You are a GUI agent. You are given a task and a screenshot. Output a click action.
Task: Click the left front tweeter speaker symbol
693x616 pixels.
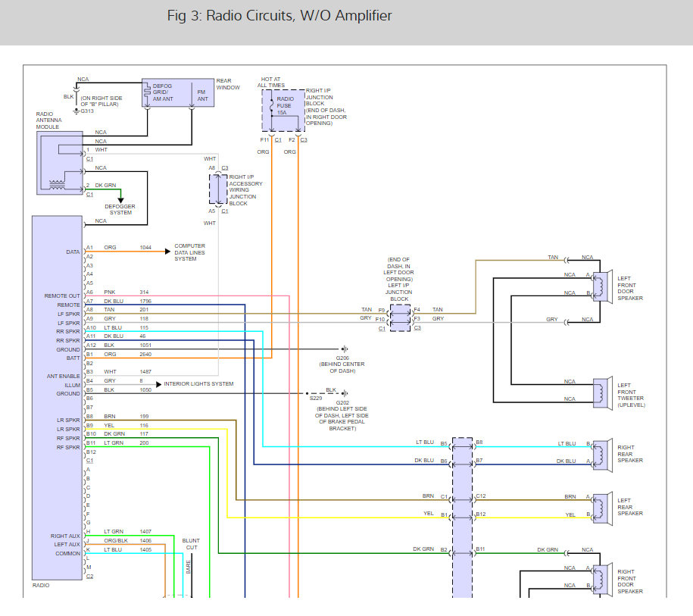[602, 392]
